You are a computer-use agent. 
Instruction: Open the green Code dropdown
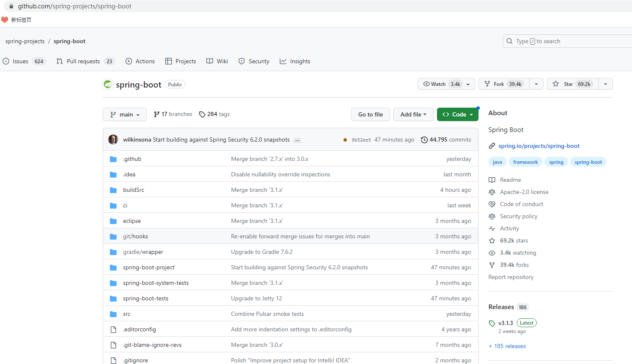point(458,114)
